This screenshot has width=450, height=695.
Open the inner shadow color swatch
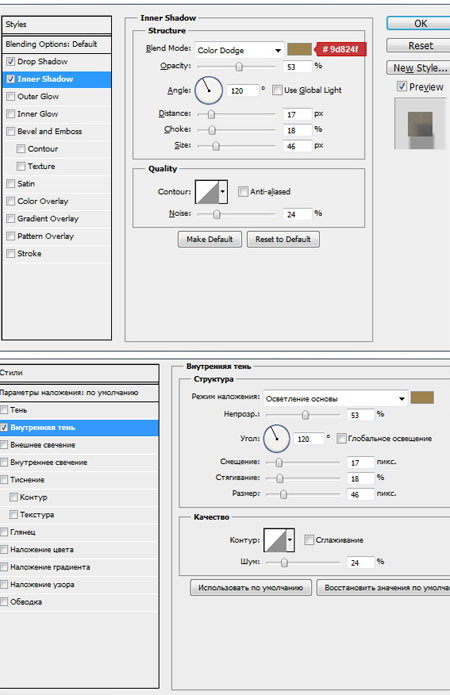coord(299,49)
